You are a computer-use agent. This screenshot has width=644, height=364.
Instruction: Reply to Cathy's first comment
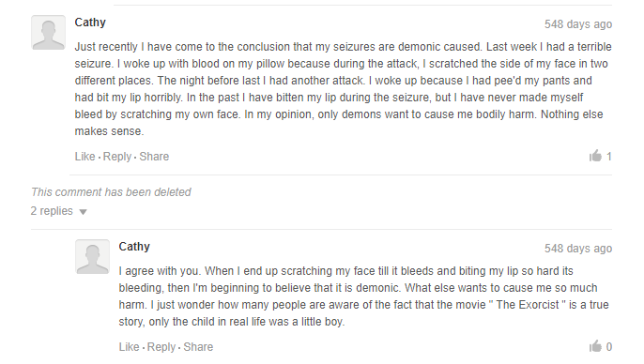pyautogui.click(x=117, y=157)
